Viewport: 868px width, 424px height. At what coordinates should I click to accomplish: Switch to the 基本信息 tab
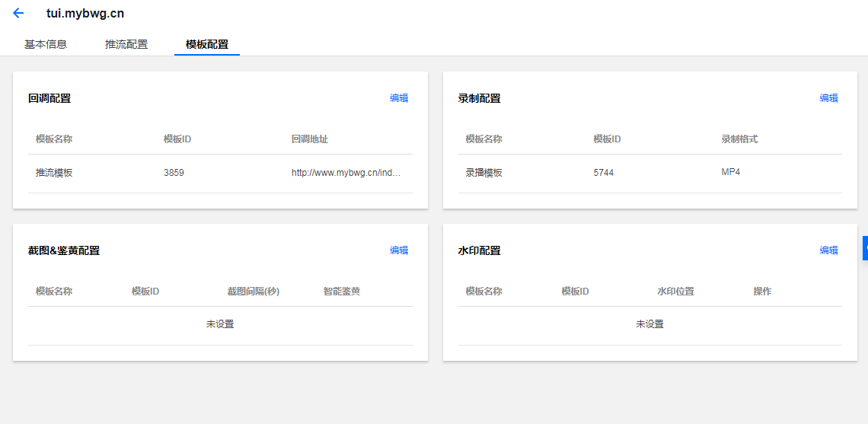click(46, 44)
